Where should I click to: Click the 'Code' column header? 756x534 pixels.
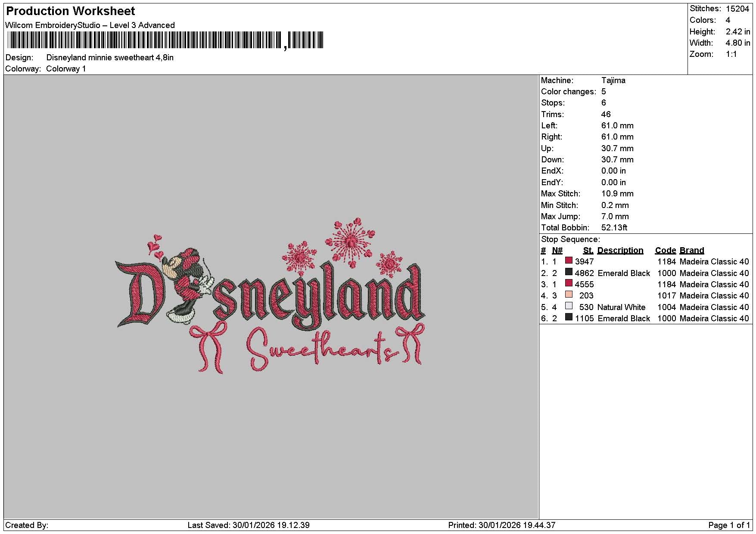tap(666, 251)
